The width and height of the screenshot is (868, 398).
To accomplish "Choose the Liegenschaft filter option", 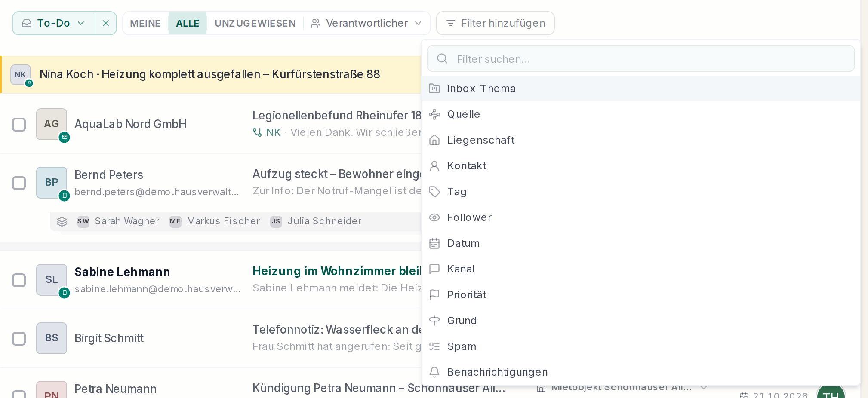I will (x=640, y=140).
